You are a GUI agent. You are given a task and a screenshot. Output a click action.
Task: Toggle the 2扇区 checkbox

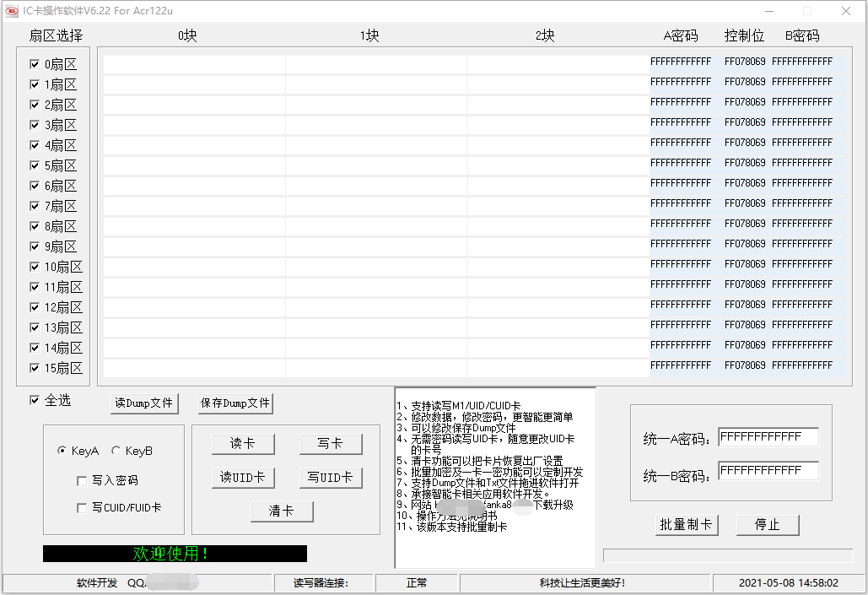pyautogui.click(x=35, y=105)
